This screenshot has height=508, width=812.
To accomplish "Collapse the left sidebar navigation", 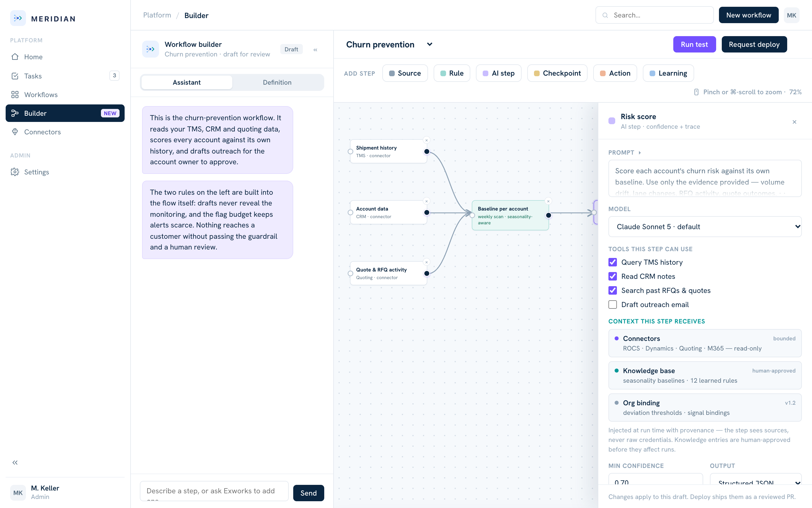I will tap(15, 463).
